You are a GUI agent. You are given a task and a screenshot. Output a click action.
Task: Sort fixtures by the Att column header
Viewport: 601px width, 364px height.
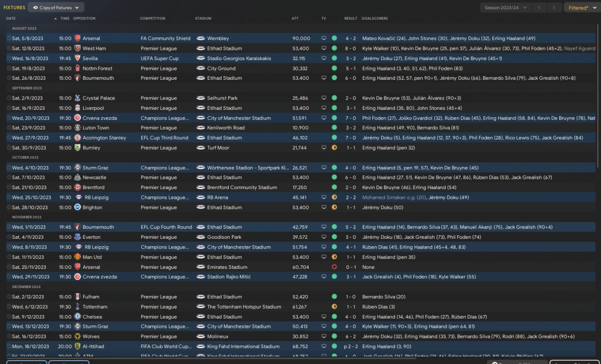[295, 18]
